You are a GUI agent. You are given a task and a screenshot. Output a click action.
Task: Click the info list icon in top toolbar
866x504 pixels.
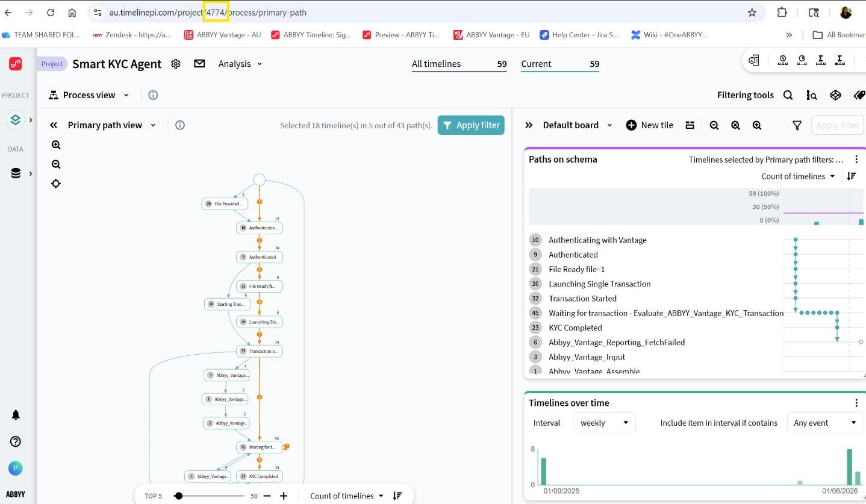754,60
